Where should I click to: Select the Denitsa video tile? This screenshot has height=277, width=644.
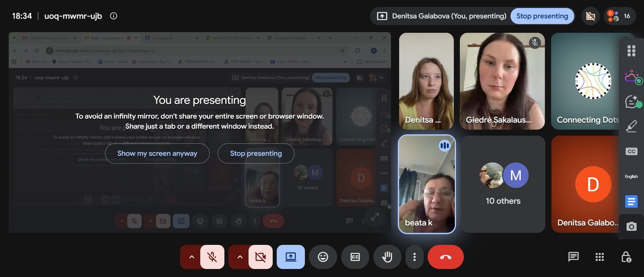click(x=427, y=81)
